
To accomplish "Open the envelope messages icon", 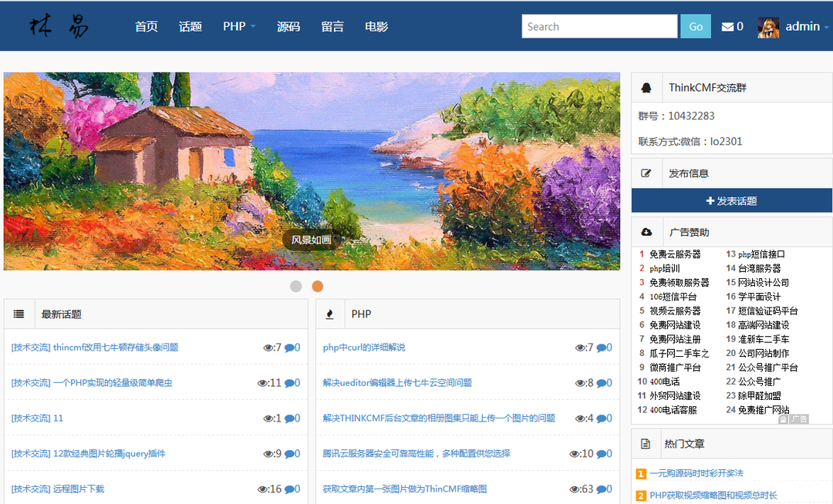I will coord(727,26).
